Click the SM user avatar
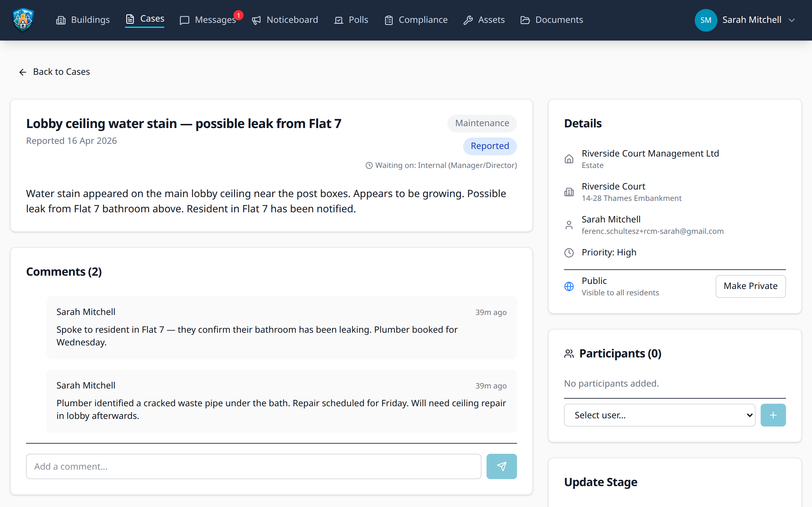 pyautogui.click(x=705, y=20)
